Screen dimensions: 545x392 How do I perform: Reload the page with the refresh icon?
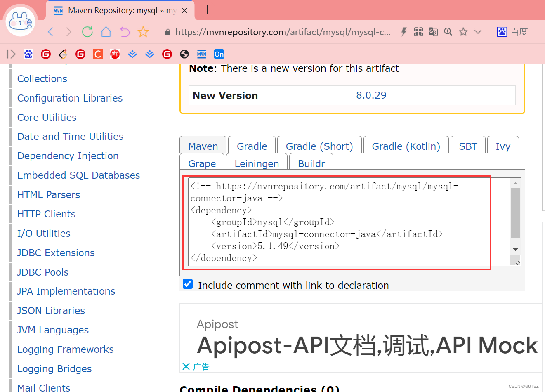pos(87,32)
